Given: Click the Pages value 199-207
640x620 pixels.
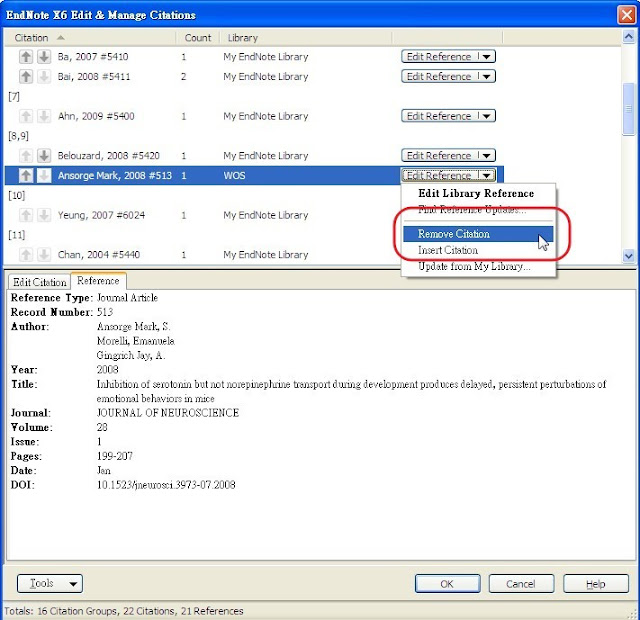Looking at the screenshot, I should (115, 456).
